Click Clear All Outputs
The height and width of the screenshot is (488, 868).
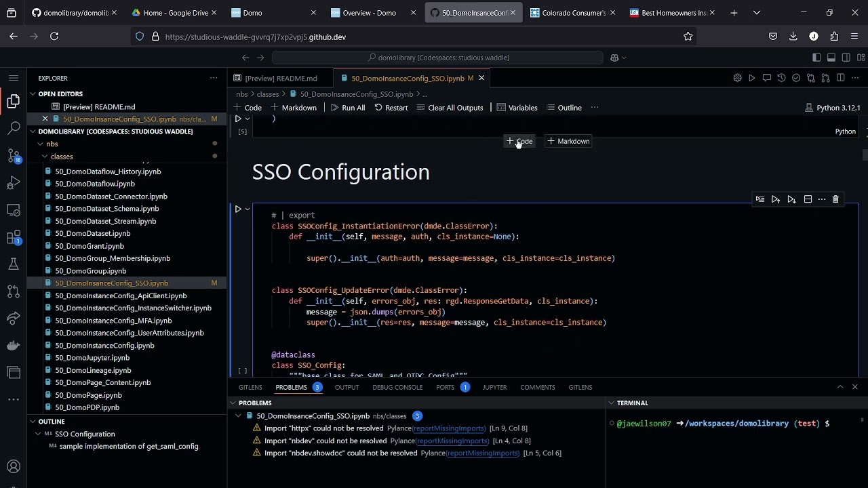[450, 108]
